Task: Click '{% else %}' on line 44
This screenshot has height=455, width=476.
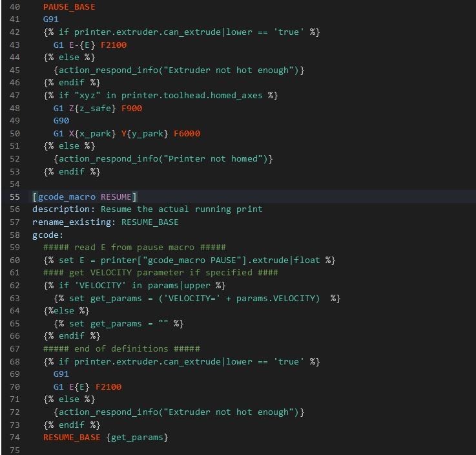Action: (69, 58)
